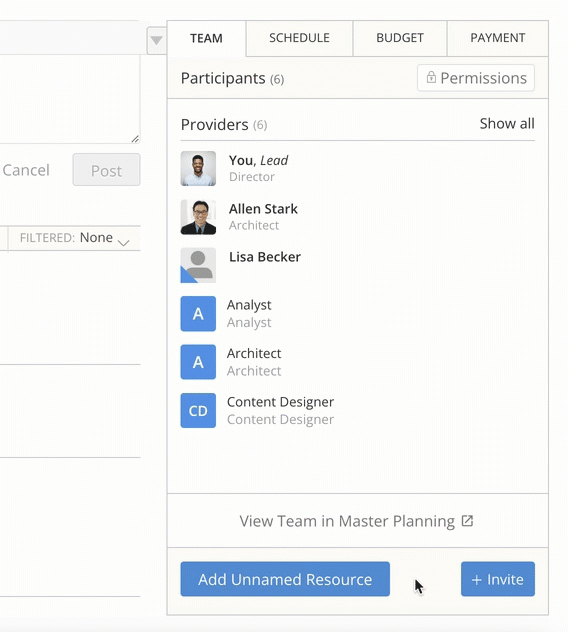568x632 pixels.
Task: Click the Post button
Action: point(106,170)
